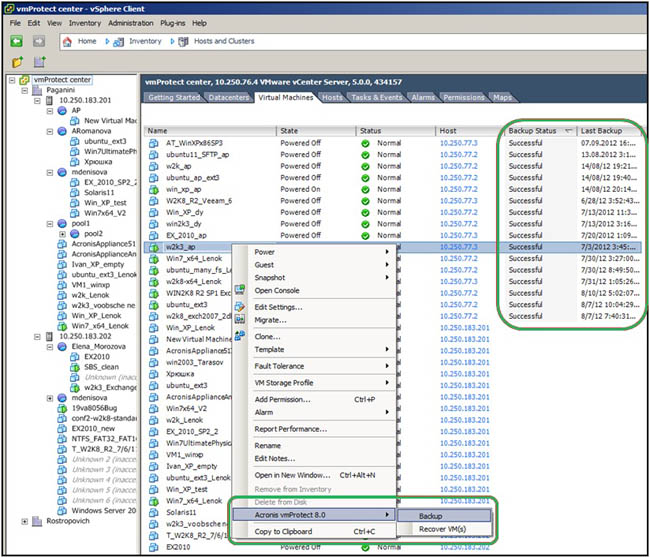Sort by the Last Backup column header

click(610, 131)
